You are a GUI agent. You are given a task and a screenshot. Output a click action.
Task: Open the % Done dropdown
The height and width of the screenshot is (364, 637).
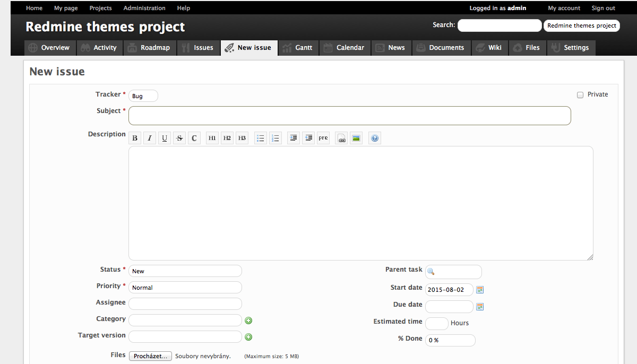tap(450, 340)
